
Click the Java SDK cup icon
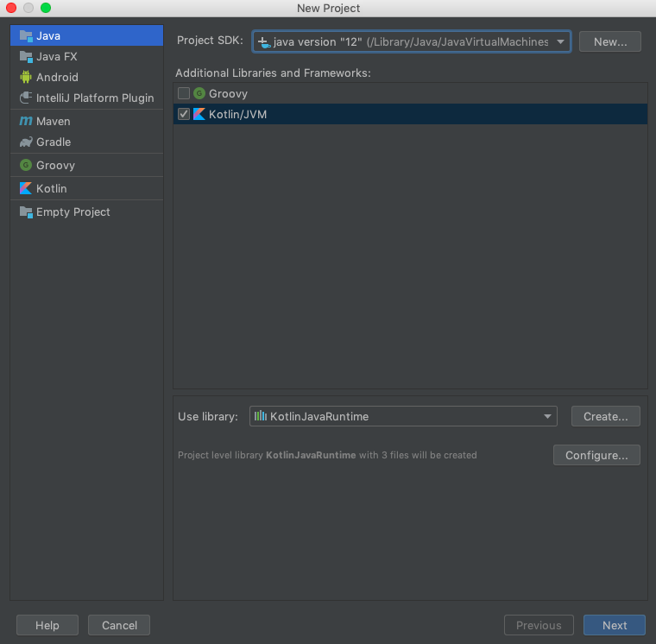[x=264, y=41]
